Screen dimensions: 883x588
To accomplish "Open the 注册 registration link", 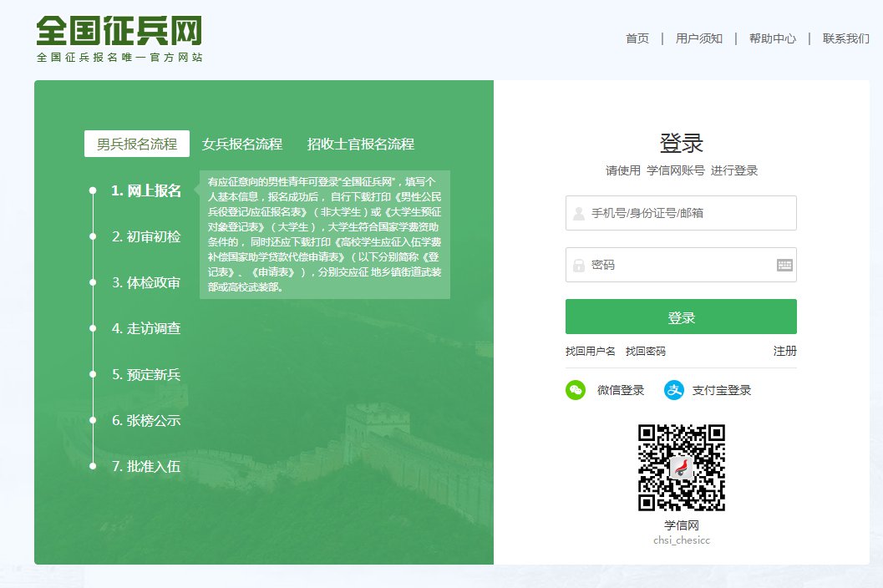I will pyautogui.click(x=784, y=351).
